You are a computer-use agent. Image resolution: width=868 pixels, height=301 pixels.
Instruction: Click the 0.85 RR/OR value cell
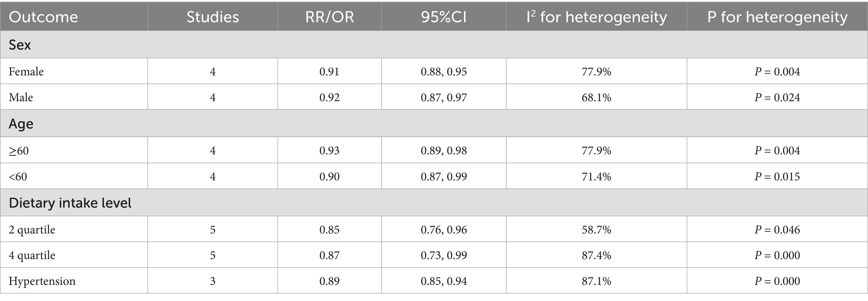point(329,230)
